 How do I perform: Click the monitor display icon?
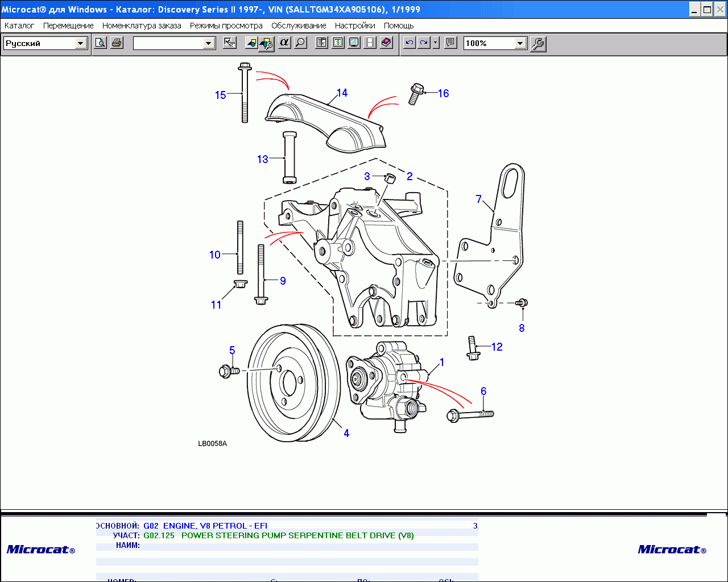pyautogui.click(x=354, y=43)
